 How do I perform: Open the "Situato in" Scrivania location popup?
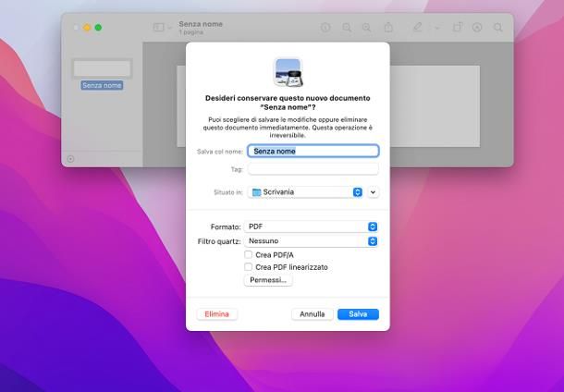[x=305, y=192]
